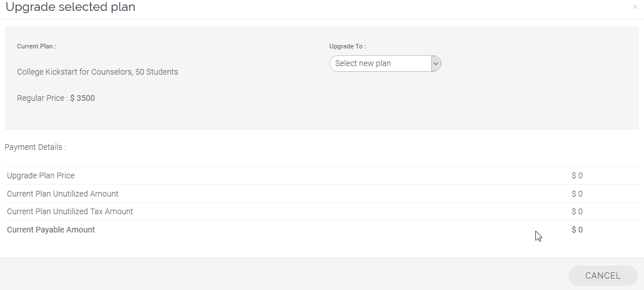Click the Current Plan label
The image size is (644, 290).
36,46
